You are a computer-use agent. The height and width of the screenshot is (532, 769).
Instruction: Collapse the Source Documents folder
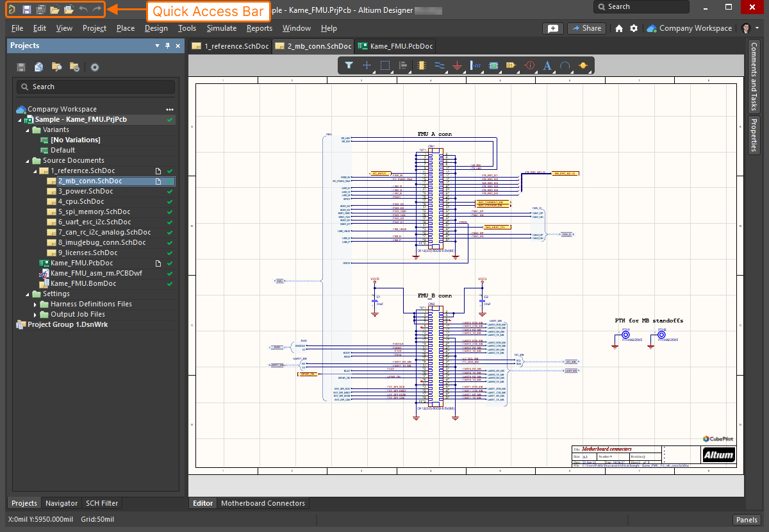[28, 161]
